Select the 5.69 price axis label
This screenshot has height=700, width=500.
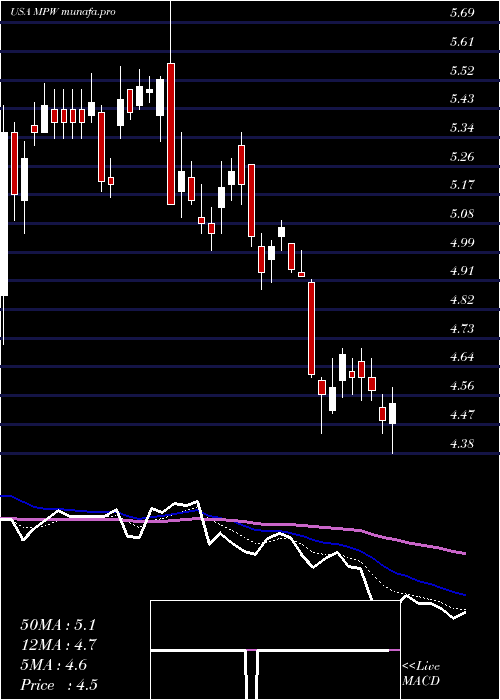point(462,13)
